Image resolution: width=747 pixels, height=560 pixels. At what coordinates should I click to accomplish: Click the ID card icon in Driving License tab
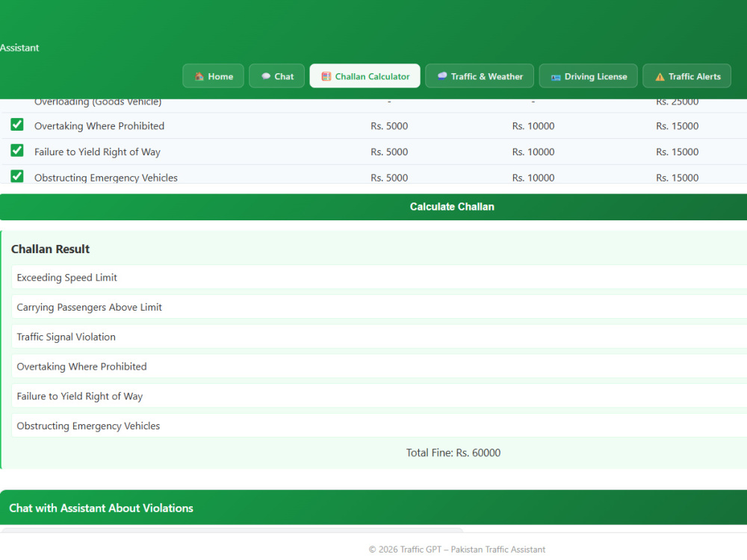click(556, 77)
